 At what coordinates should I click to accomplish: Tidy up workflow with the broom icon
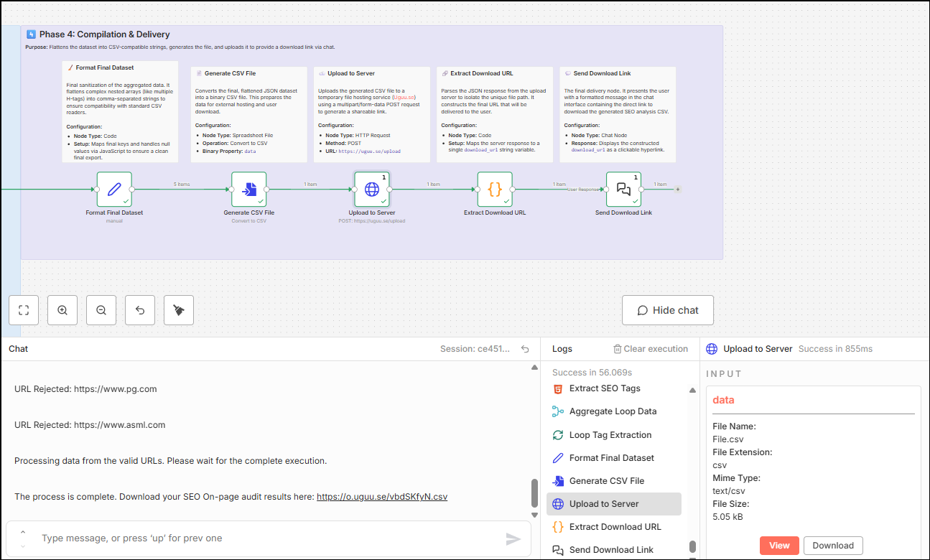point(179,310)
